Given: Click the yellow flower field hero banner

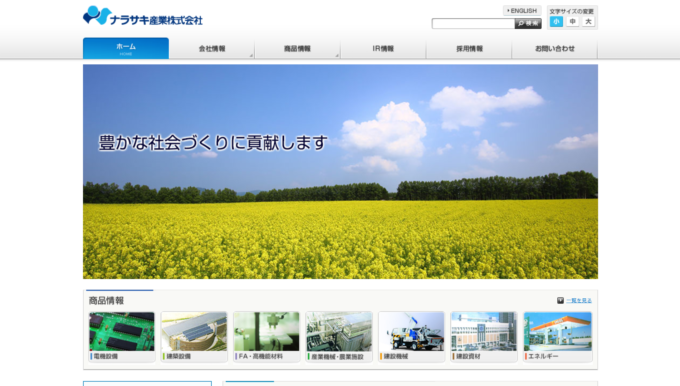Looking at the screenshot, I should (x=340, y=172).
